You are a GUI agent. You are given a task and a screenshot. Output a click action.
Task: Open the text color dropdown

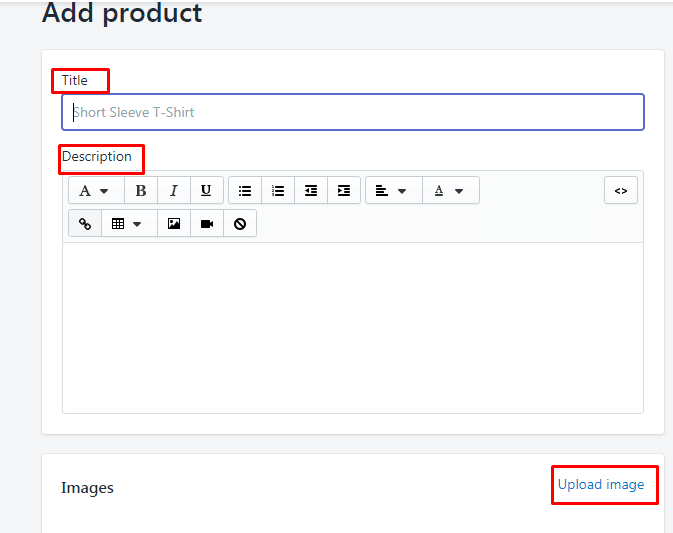click(451, 190)
